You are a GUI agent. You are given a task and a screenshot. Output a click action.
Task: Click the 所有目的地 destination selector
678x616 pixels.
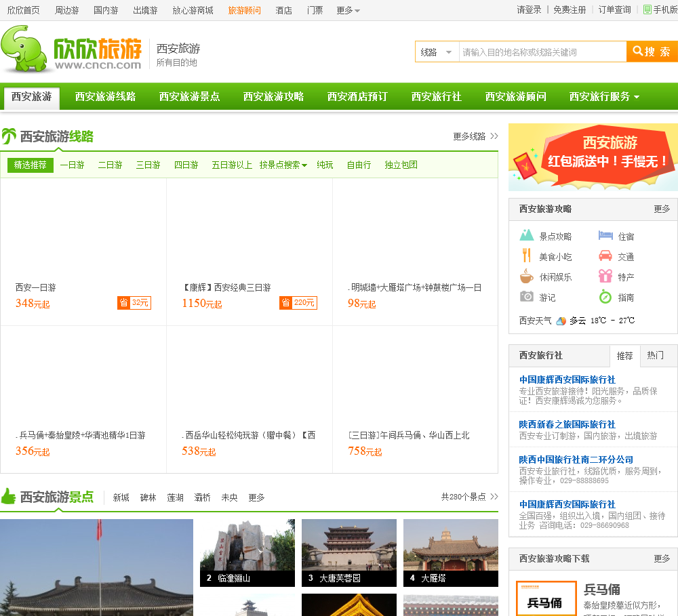(176, 62)
